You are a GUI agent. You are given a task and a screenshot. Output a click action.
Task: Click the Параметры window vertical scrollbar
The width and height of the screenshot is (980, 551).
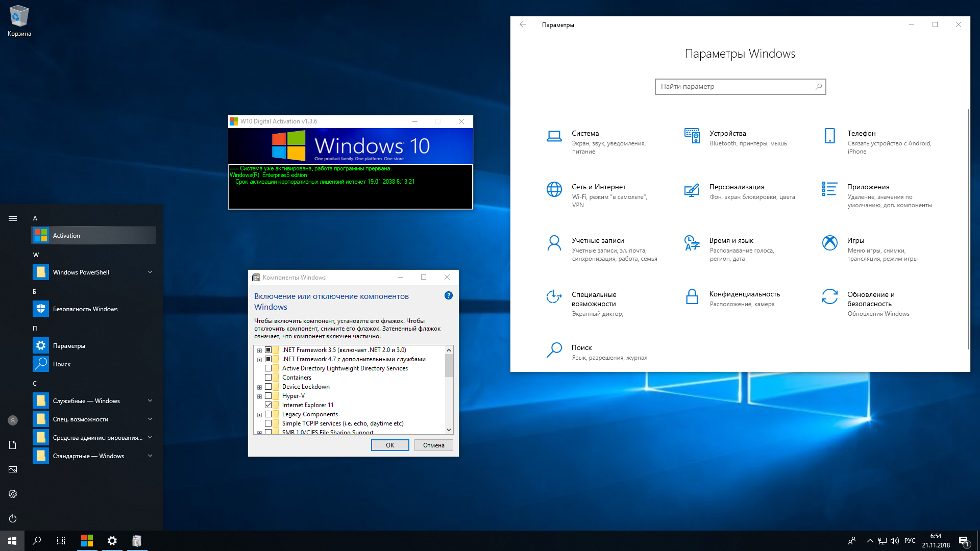pyautogui.click(x=968, y=229)
